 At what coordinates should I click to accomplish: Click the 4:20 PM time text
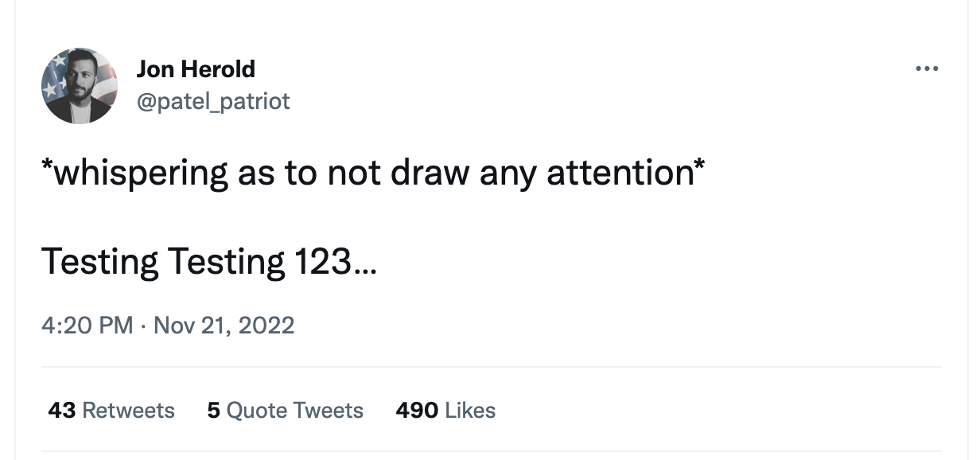click(x=87, y=326)
